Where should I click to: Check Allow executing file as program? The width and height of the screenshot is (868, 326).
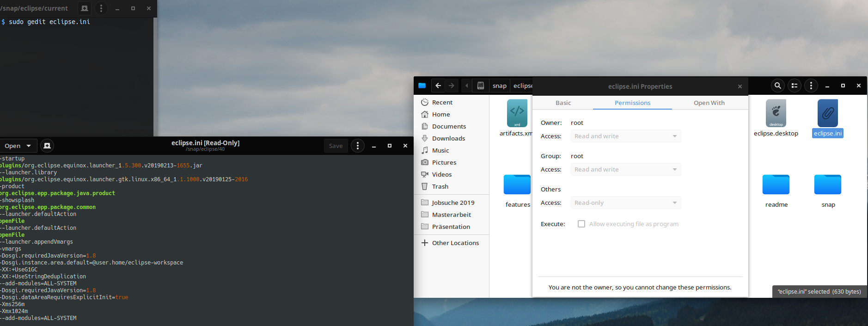(581, 224)
